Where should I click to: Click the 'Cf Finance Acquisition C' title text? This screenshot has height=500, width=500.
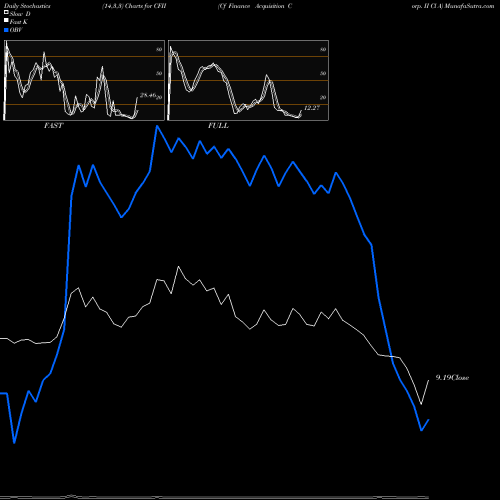(255, 6)
